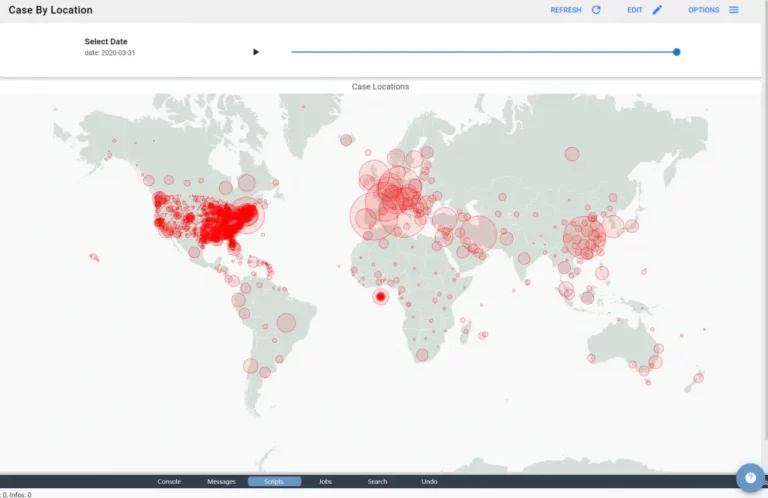Click the vertical scrollbar on right edge
The width and height of the screenshot is (768, 498).
(x=765, y=220)
